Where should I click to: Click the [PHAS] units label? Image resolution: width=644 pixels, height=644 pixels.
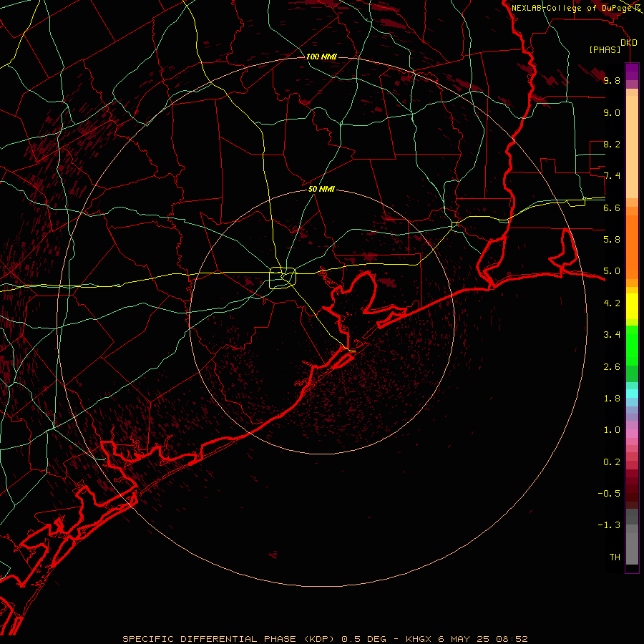coord(605,49)
